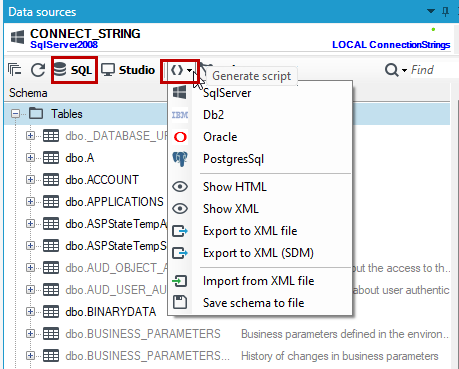Expand the dbo.BUSINESS_PARAMETERS table node
The width and height of the screenshot is (459, 369).
pos(30,334)
